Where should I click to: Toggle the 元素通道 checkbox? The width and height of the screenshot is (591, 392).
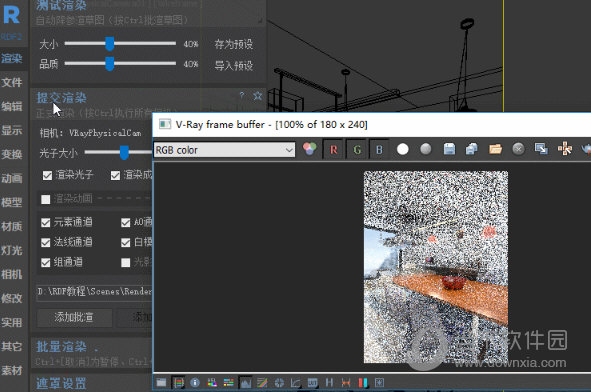46,223
